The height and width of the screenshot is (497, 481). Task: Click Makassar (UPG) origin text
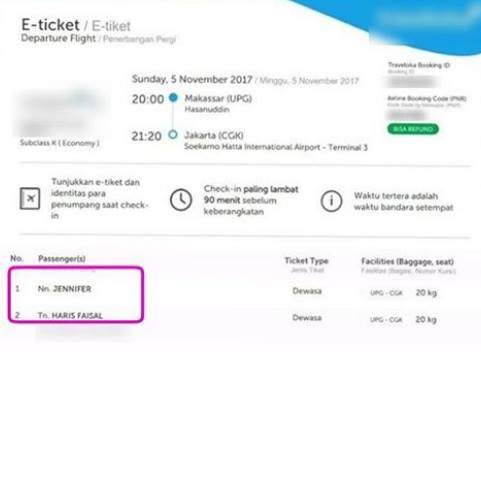[x=218, y=98]
